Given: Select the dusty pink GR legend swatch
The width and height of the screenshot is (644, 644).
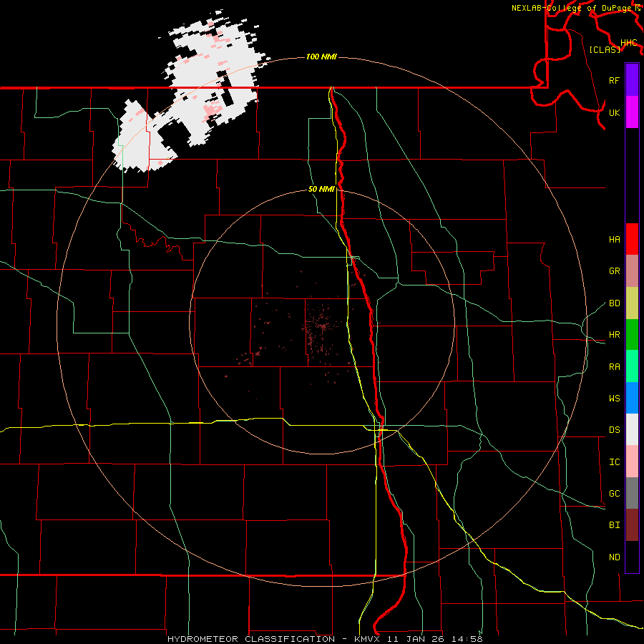Looking at the screenshot, I should [632, 270].
